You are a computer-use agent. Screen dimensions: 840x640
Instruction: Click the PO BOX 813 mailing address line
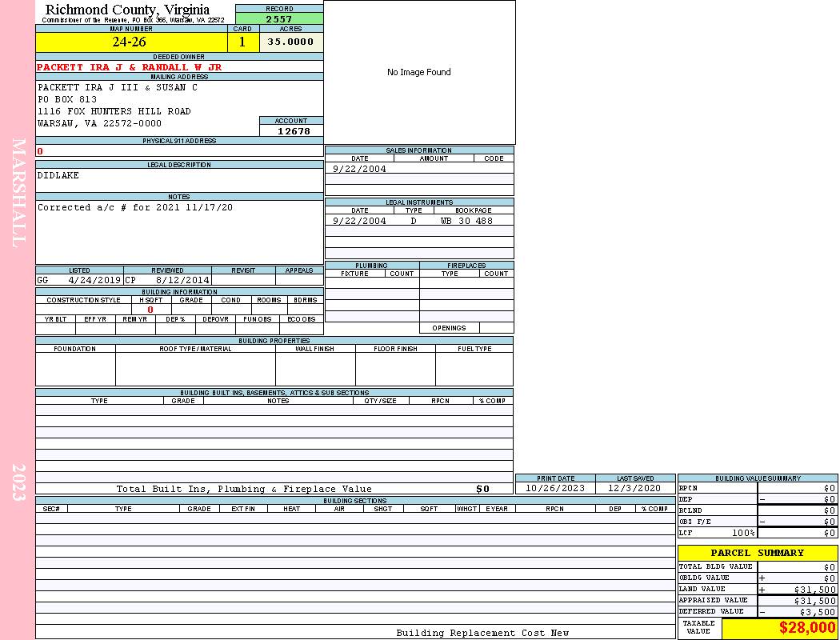[67, 100]
